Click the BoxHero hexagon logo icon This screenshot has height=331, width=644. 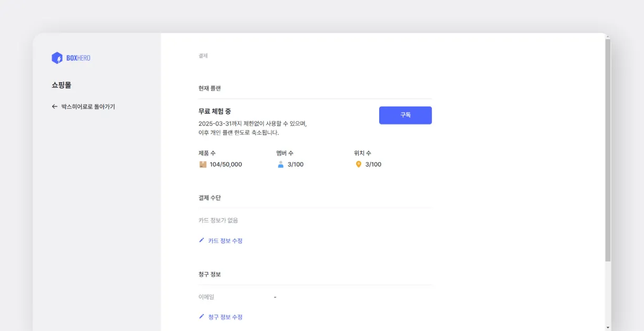[x=57, y=57]
